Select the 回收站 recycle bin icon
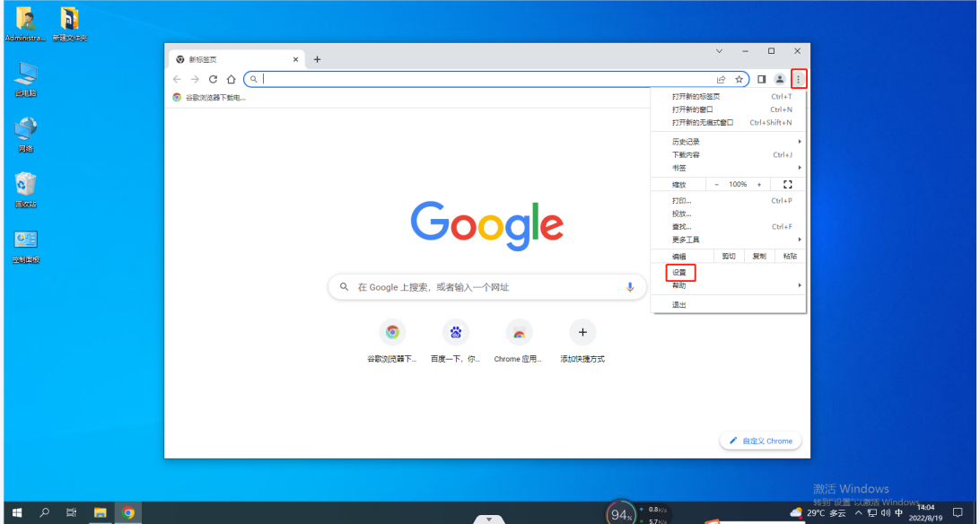This screenshot has width=980, height=524. pos(26,190)
